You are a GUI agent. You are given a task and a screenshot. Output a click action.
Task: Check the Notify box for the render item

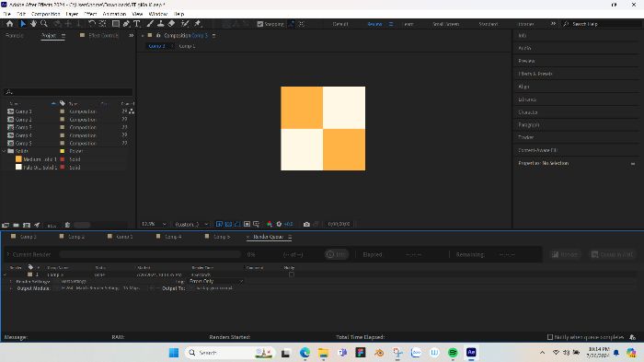pyautogui.click(x=292, y=274)
